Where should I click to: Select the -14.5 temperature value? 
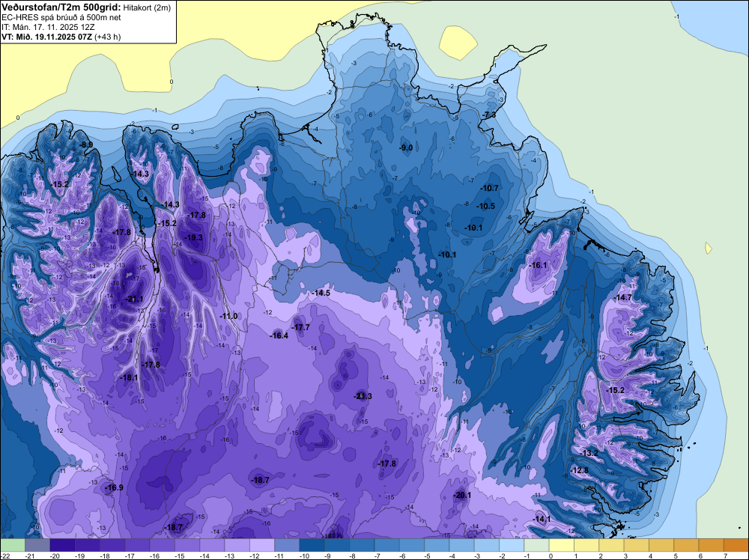(x=321, y=293)
